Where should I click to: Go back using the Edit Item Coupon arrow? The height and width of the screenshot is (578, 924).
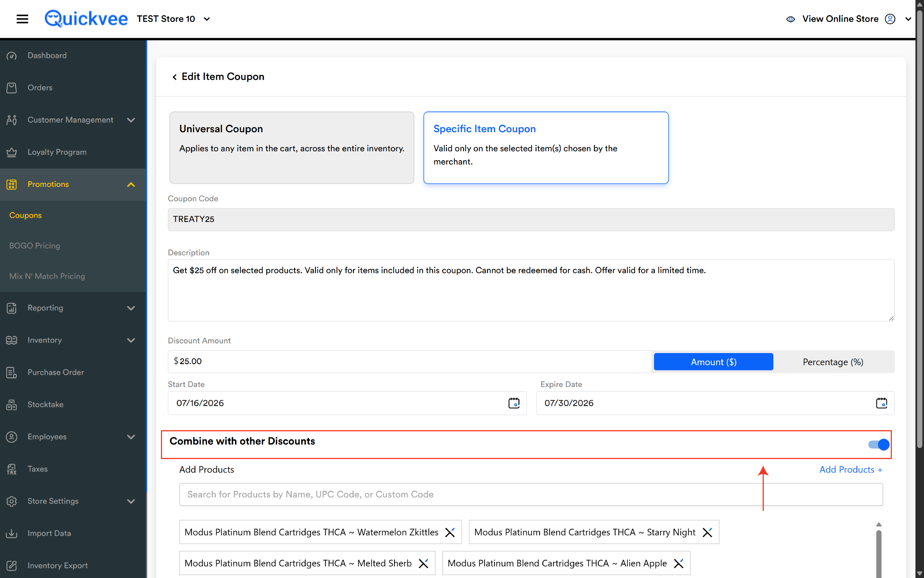click(175, 77)
